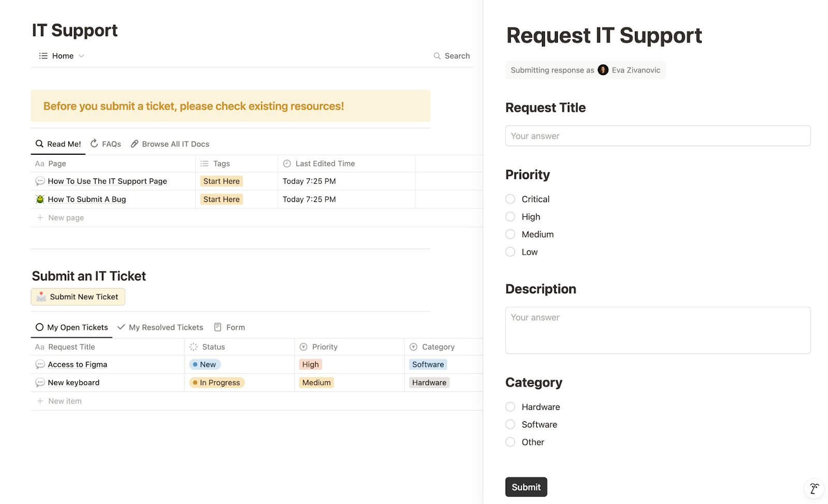Click the Notion help icon in bottom corner

coord(814,488)
